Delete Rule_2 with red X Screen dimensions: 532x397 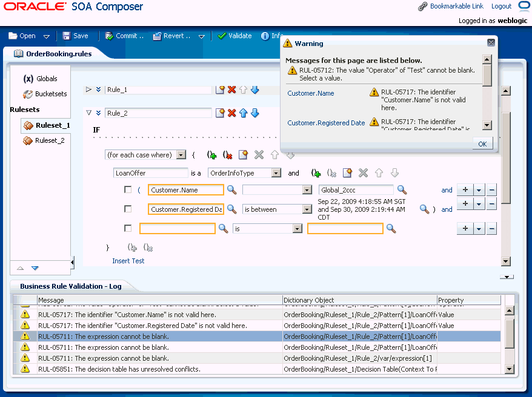coord(231,113)
